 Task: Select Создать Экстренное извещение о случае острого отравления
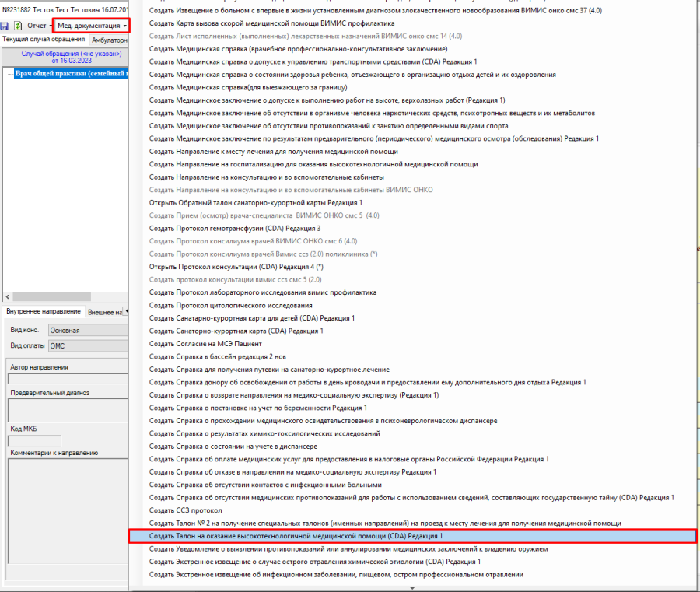coord(315,562)
